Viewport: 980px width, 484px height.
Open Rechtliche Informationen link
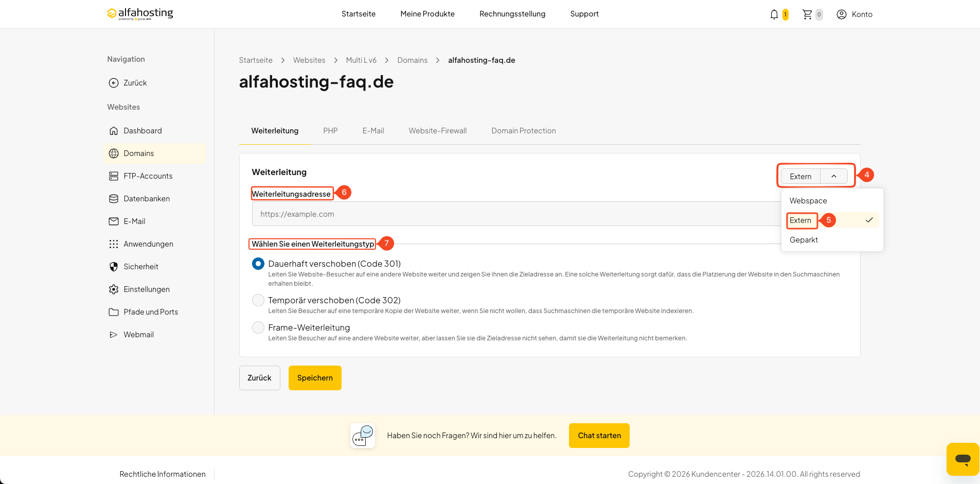tap(163, 474)
